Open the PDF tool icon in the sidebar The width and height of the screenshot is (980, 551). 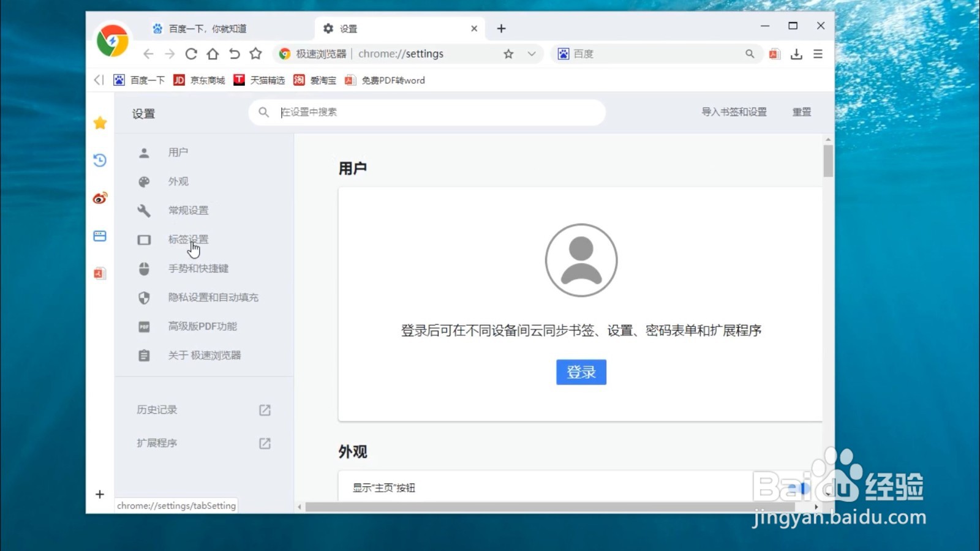100,273
